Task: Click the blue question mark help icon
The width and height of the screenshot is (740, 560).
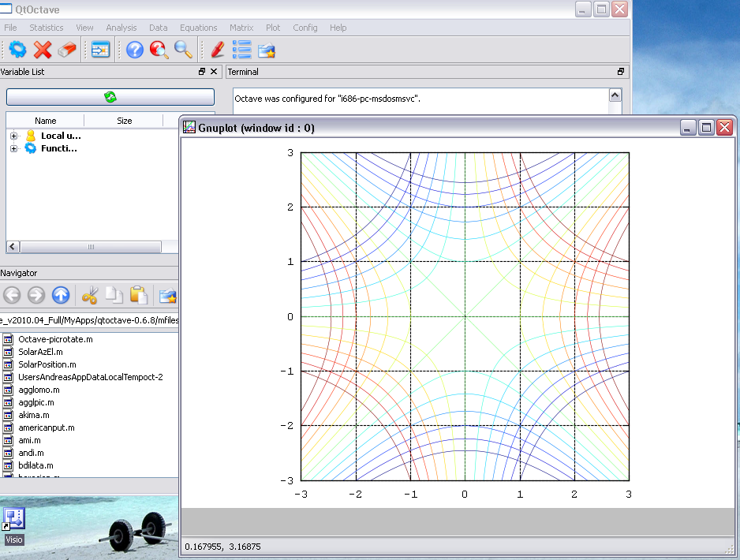Action: [x=135, y=50]
